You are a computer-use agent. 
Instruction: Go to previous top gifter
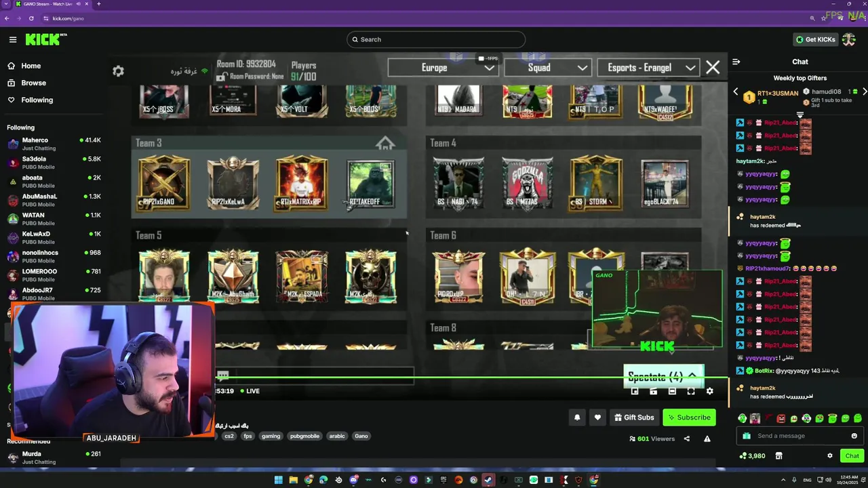click(x=736, y=91)
